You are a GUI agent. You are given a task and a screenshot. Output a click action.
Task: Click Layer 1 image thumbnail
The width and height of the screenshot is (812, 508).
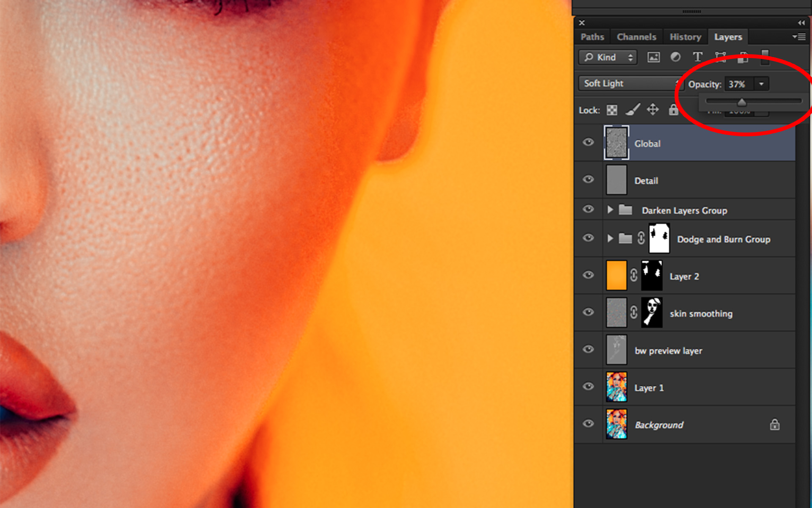[x=617, y=387]
